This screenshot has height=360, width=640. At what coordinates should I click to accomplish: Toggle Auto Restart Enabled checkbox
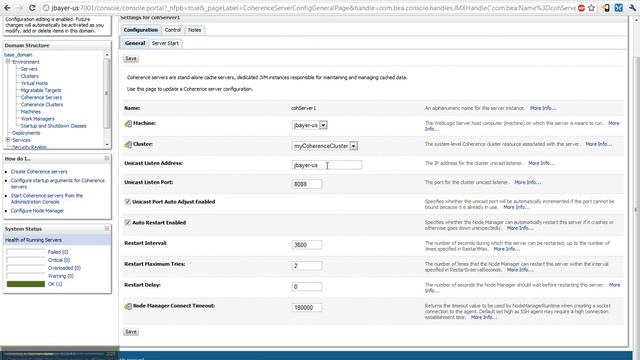pyautogui.click(x=127, y=222)
